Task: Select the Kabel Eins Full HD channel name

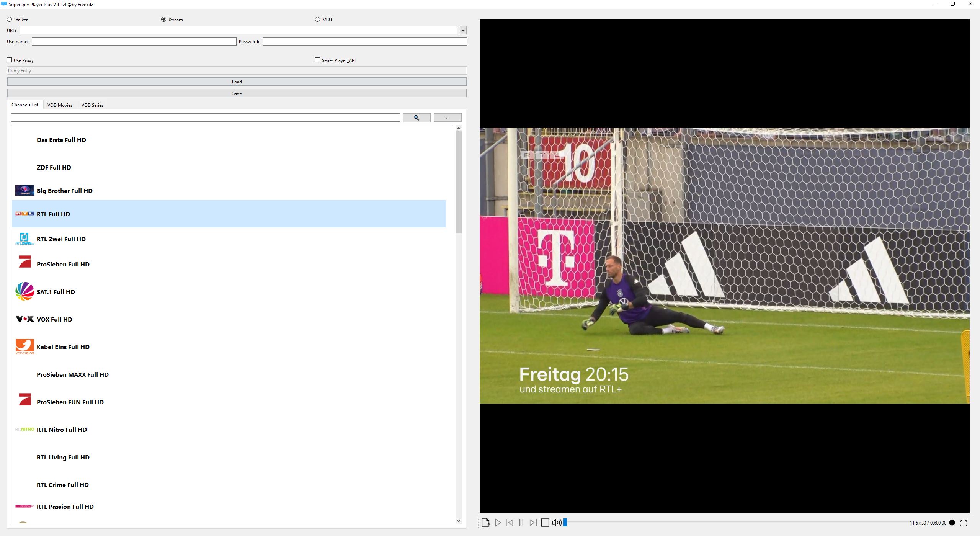Action: click(63, 347)
